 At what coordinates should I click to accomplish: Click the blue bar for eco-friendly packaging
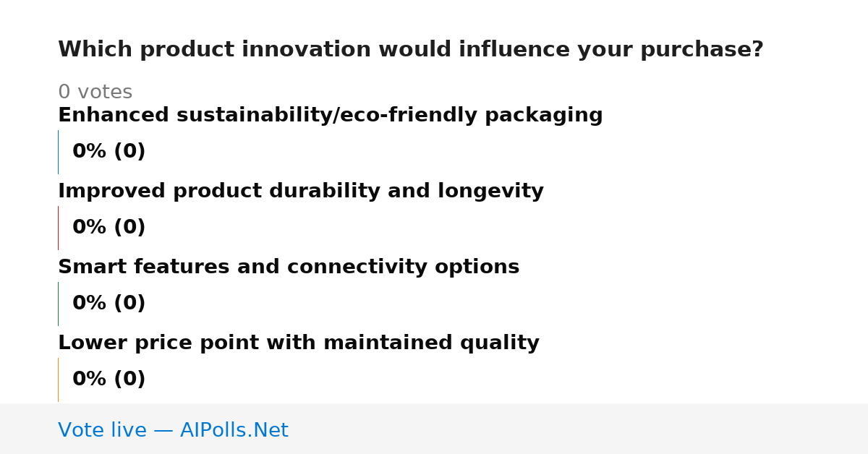pyautogui.click(x=58, y=152)
